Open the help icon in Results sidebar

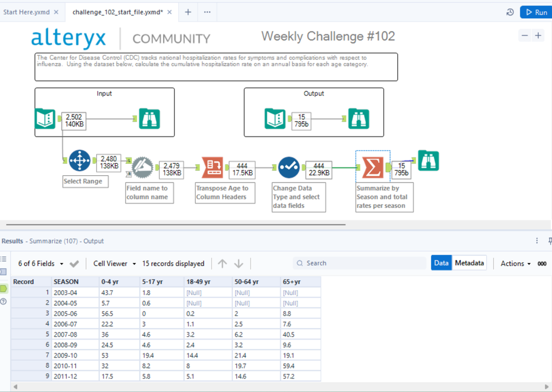pyautogui.click(x=3, y=301)
